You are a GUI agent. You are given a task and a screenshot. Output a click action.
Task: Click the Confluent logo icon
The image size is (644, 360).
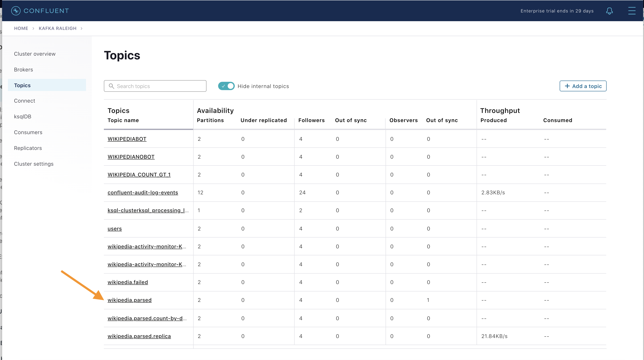[x=16, y=11]
